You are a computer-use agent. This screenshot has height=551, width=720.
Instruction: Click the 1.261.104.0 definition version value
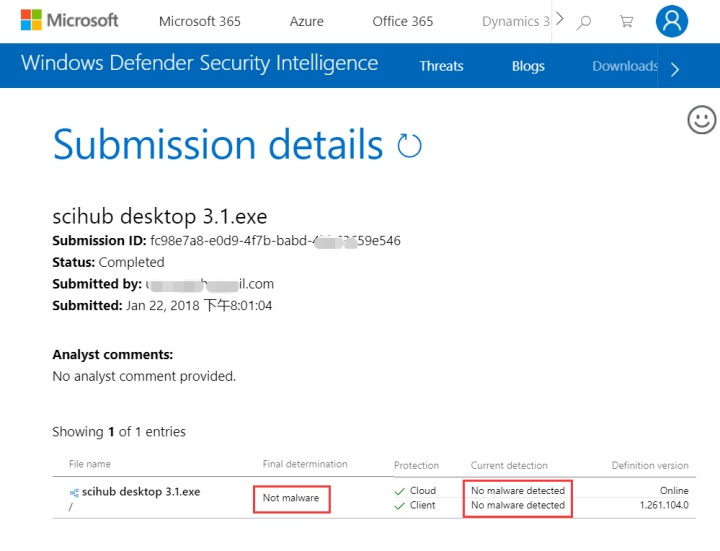pos(664,505)
